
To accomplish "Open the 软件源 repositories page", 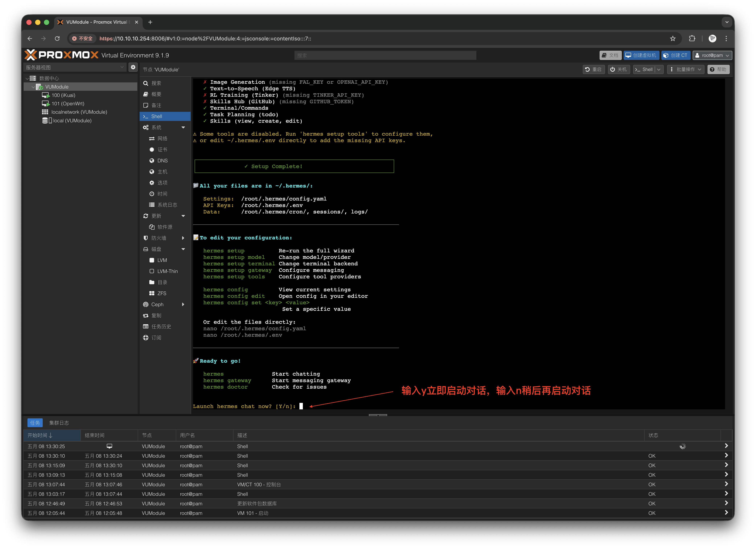I will tap(165, 227).
